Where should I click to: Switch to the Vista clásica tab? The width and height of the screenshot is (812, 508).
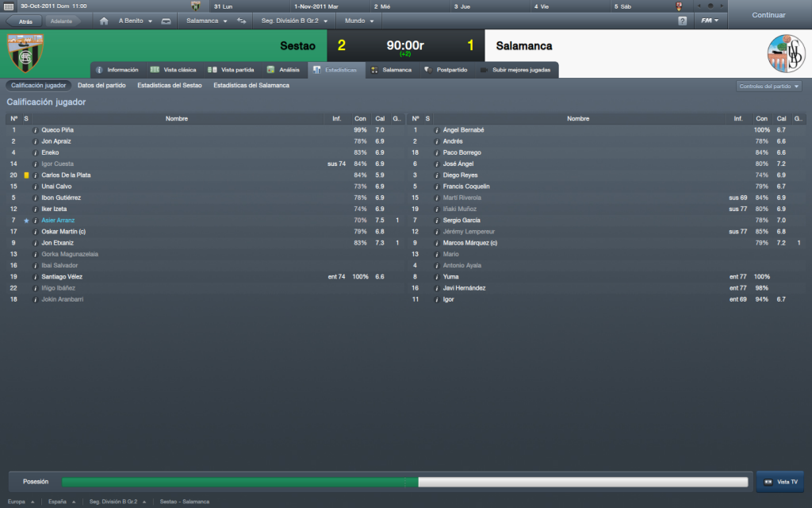(174, 70)
